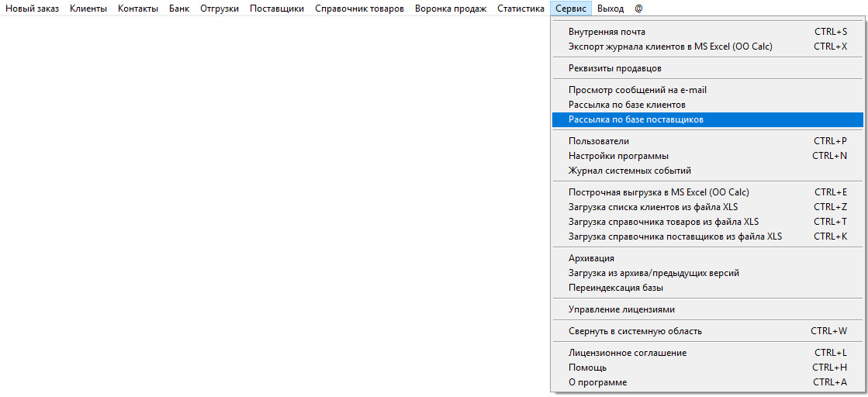Select Реквизиты продавцов menu entry

point(614,68)
